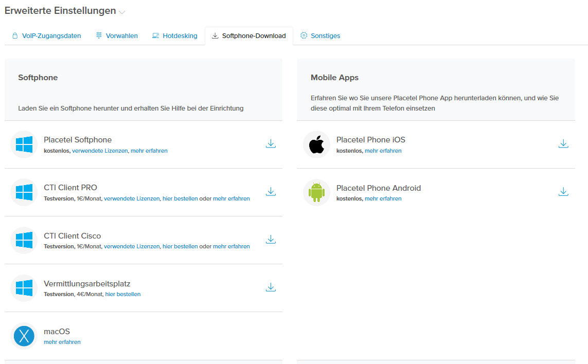Click mehr erfahren under Placetel Phone iOS
Viewport: 588px width, 364px height.
(x=383, y=151)
